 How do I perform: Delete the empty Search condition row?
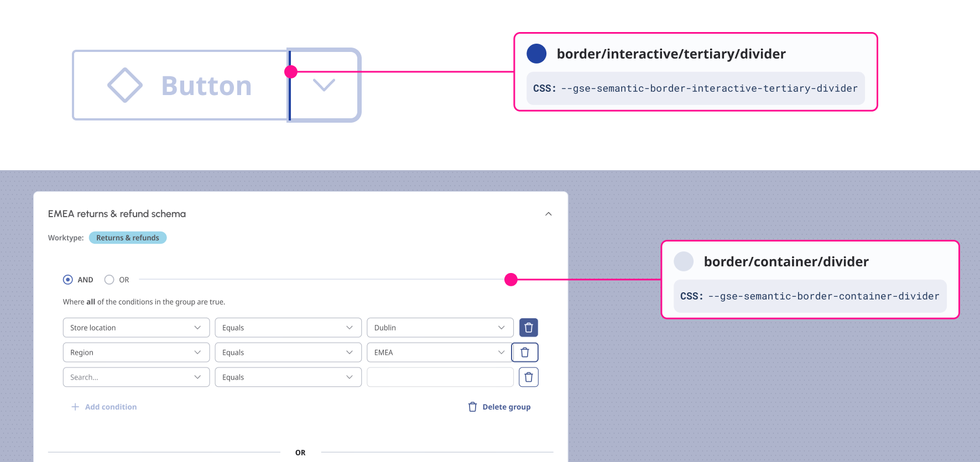[x=528, y=377]
